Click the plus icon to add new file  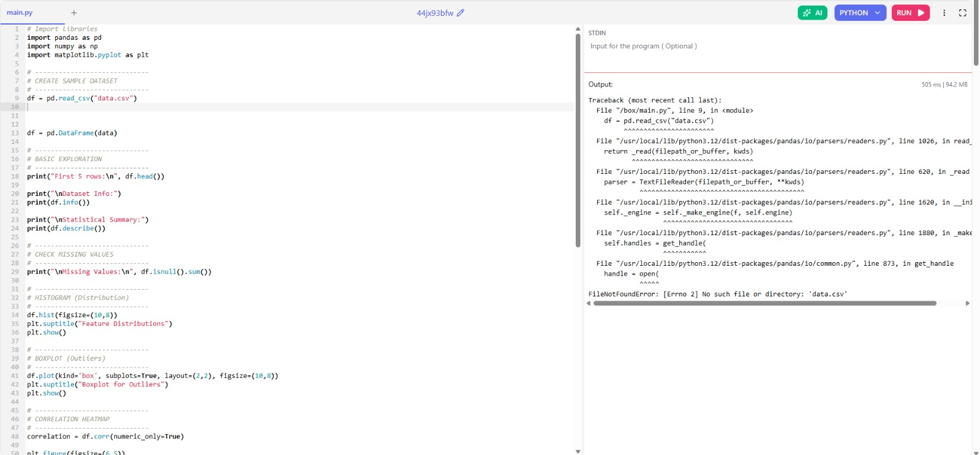[74, 13]
